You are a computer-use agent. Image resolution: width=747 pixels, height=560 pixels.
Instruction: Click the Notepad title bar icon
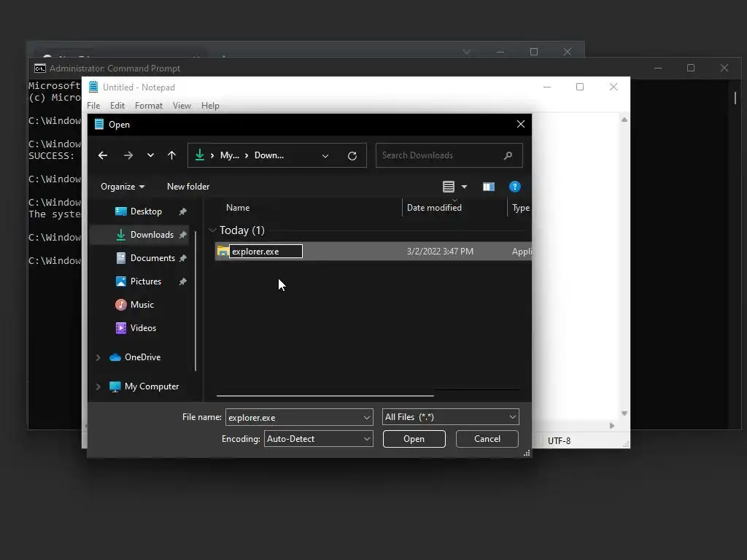coord(93,87)
